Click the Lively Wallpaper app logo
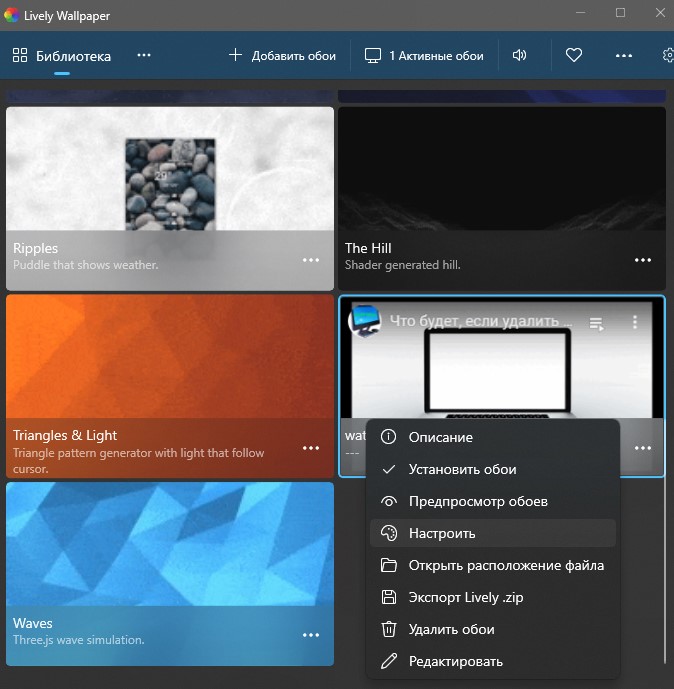Viewport: 674px width, 689px height. pos(11,15)
